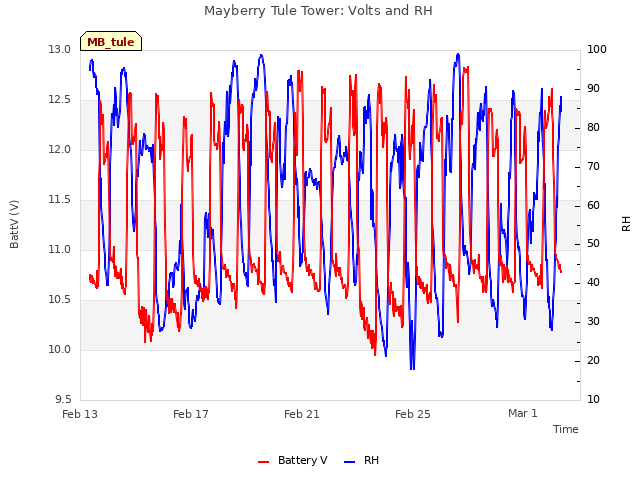Image resolution: width=640 pixels, height=480 pixels.
Task: Click the 40 tick on RH axis
Action: coord(593,282)
